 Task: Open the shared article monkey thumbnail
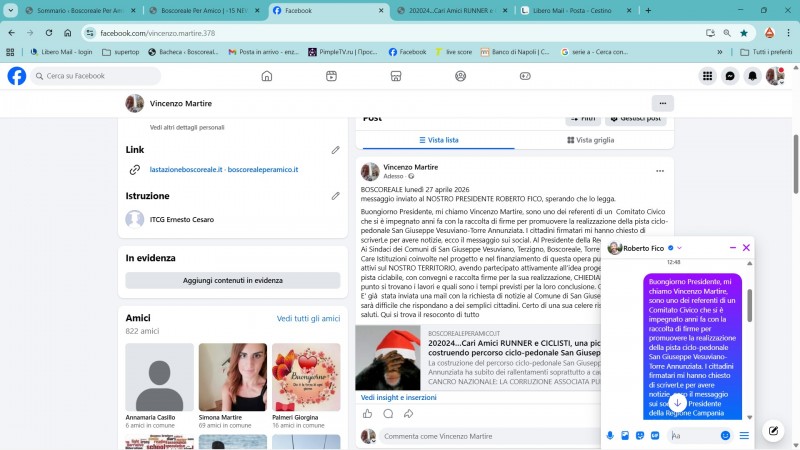pos(388,358)
